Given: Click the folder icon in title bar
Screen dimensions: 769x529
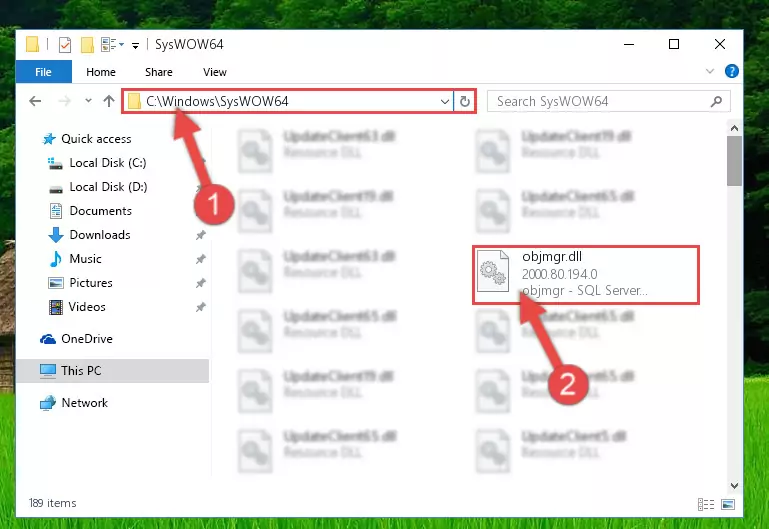Looking at the screenshot, I should pos(32,44).
